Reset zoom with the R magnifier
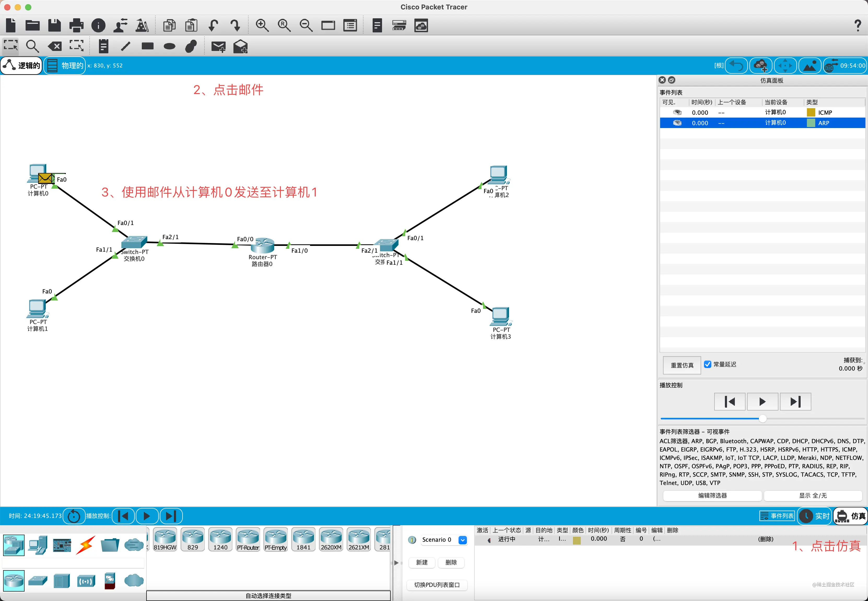This screenshot has height=601, width=868. [x=284, y=25]
